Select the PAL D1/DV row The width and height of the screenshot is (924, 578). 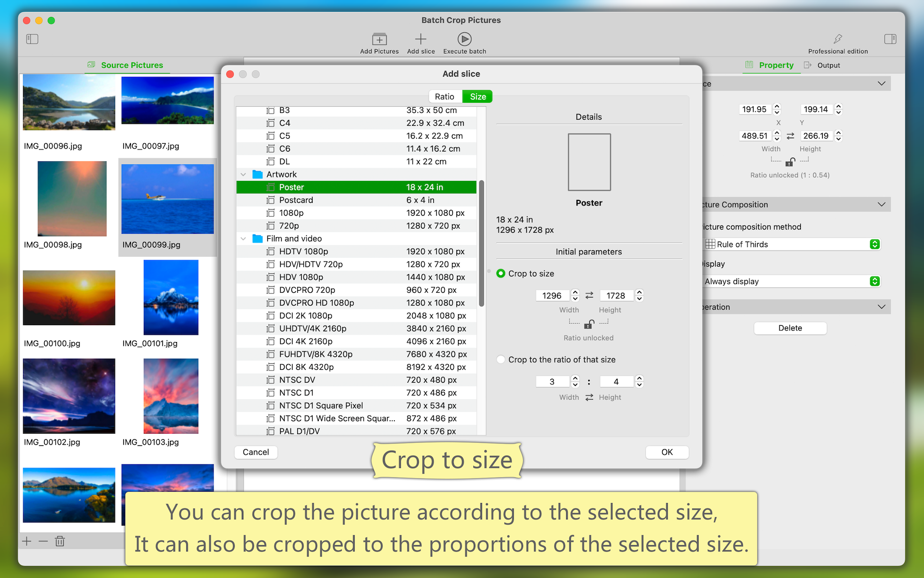[356, 431]
